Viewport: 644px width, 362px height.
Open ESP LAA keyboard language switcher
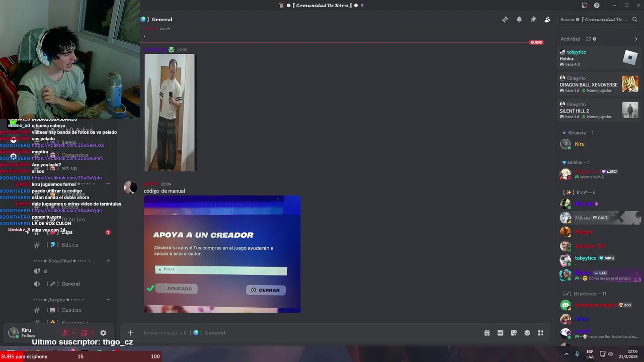click(x=590, y=354)
